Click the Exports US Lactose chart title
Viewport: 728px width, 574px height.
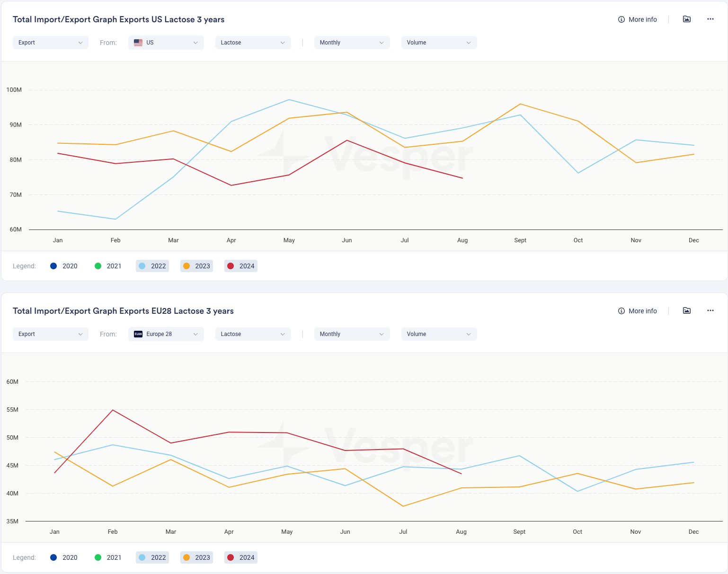(118, 19)
